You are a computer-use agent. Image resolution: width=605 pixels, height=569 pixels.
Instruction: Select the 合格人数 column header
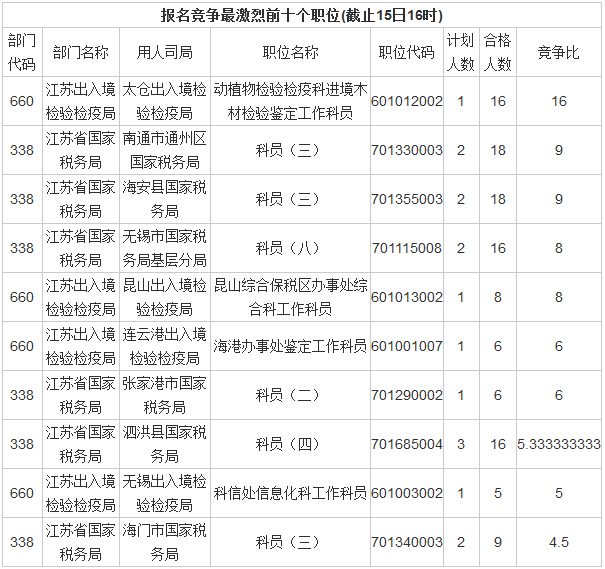(498, 52)
